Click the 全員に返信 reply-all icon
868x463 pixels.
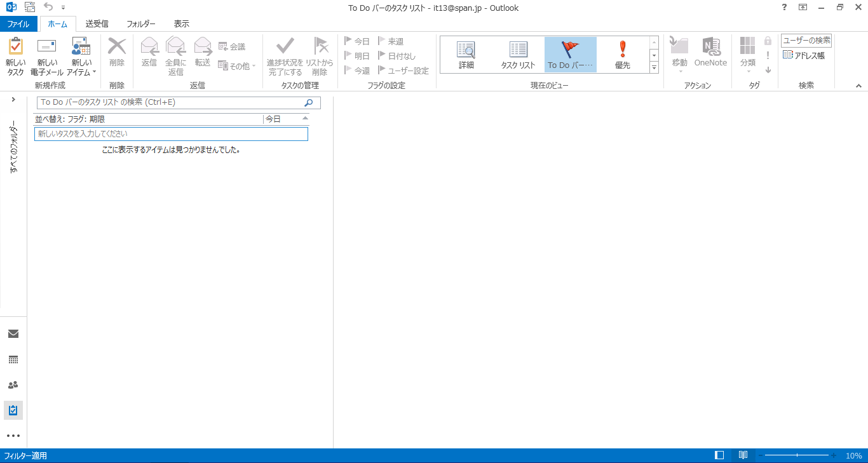(175, 46)
